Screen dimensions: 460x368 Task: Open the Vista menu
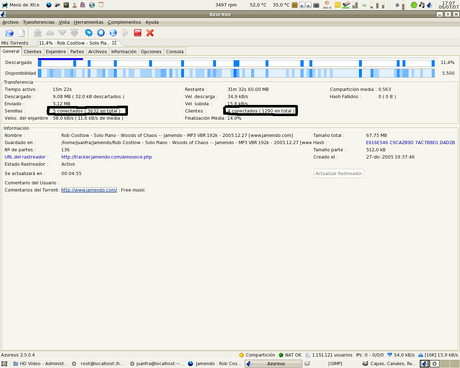click(64, 22)
